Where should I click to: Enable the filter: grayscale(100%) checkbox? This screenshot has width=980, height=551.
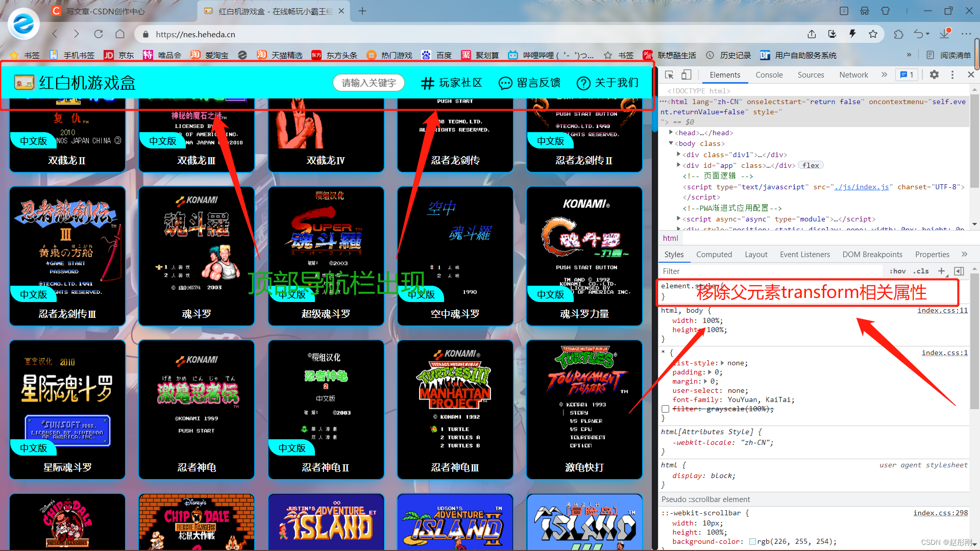(665, 409)
